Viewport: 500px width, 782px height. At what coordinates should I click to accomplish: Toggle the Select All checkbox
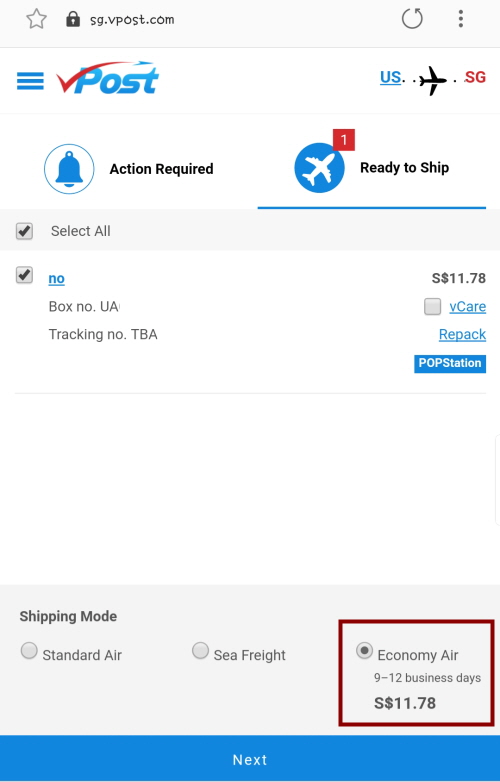pyautogui.click(x=24, y=231)
